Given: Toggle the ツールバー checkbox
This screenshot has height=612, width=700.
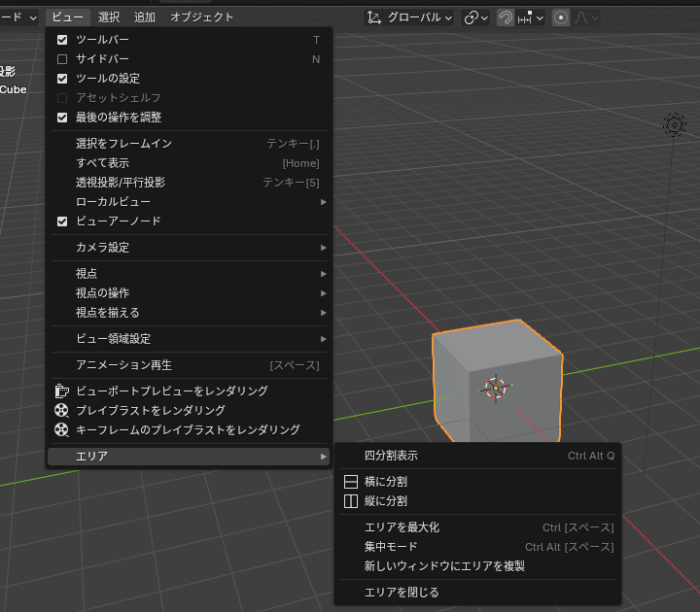Looking at the screenshot, I should (62, 40).
